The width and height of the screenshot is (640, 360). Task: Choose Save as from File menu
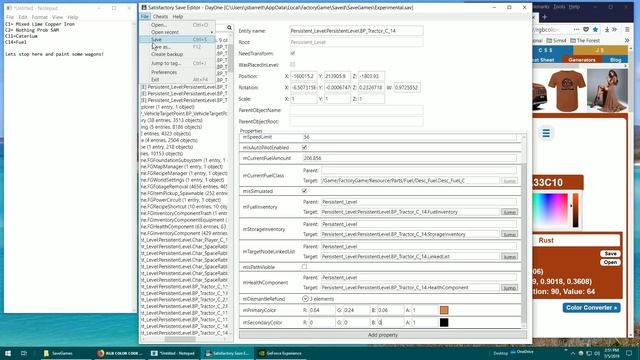177,47
